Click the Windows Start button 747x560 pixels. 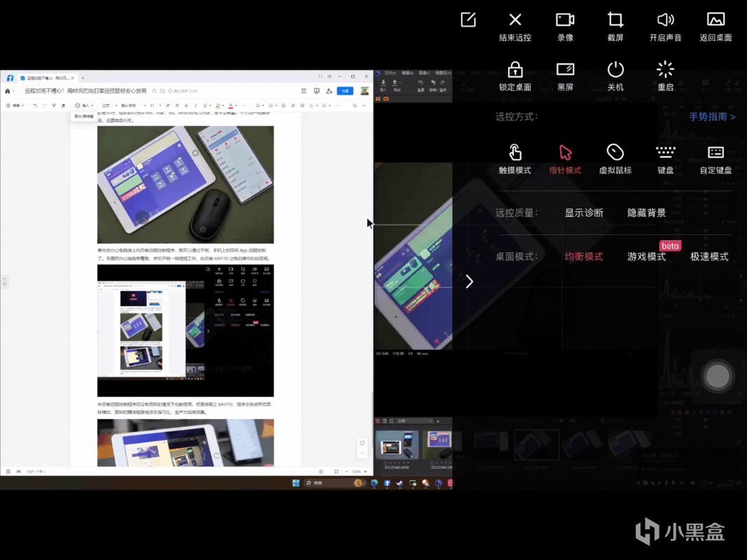coord(296,483)
